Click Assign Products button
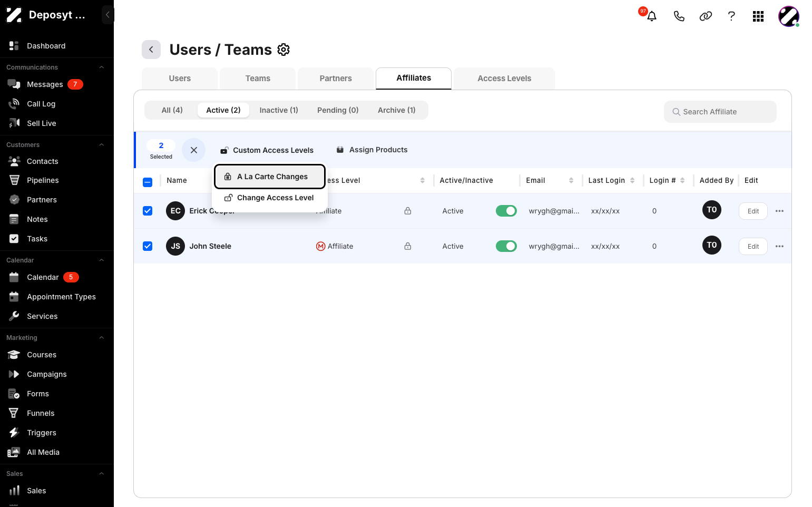812x507 pixels. point(372,150)
